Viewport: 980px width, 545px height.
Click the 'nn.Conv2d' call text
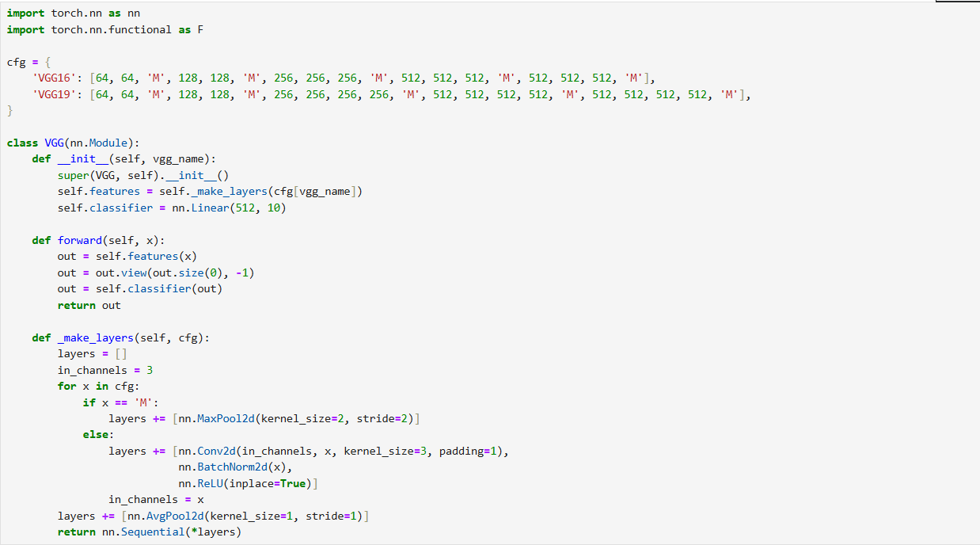tap(207, 451)
